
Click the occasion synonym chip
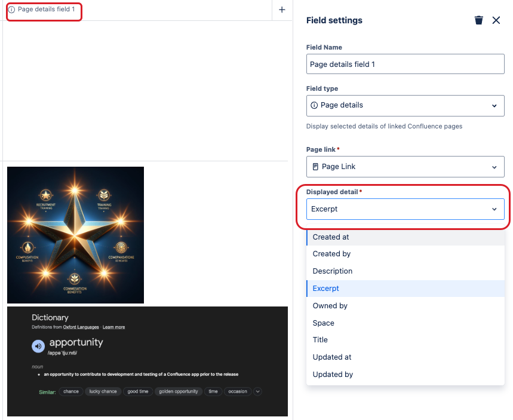pyautogui.click(x=238, y=391)
